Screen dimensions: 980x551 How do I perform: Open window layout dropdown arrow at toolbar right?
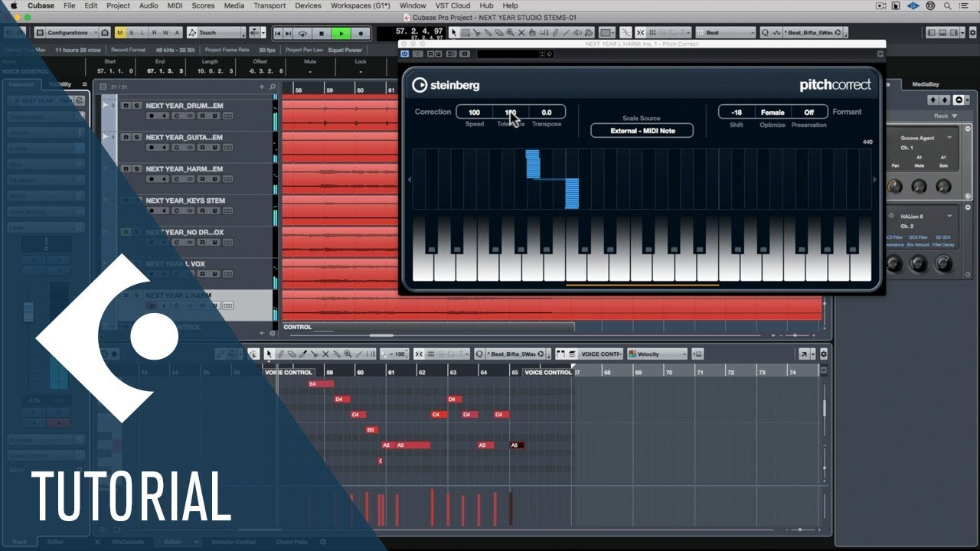click(x=962, y=33)
